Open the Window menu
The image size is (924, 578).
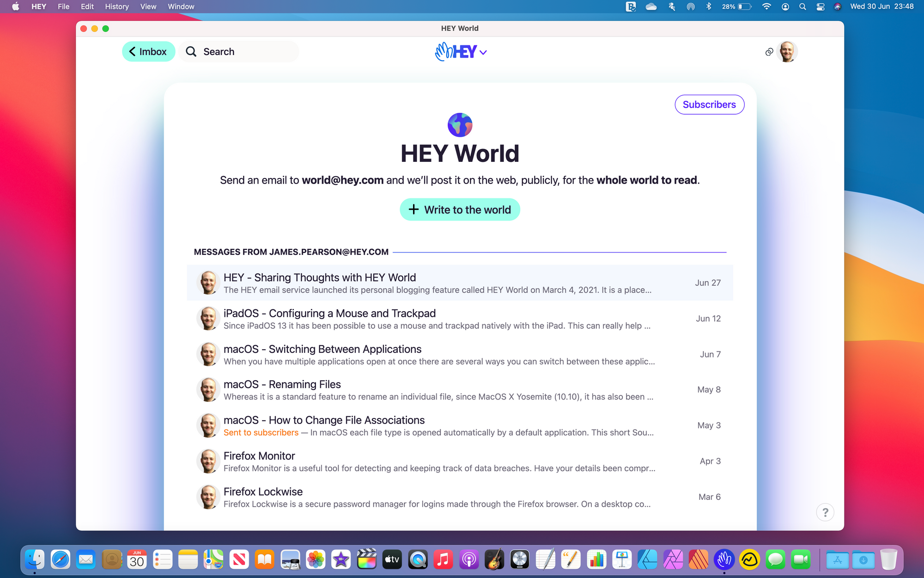(181, 6)
